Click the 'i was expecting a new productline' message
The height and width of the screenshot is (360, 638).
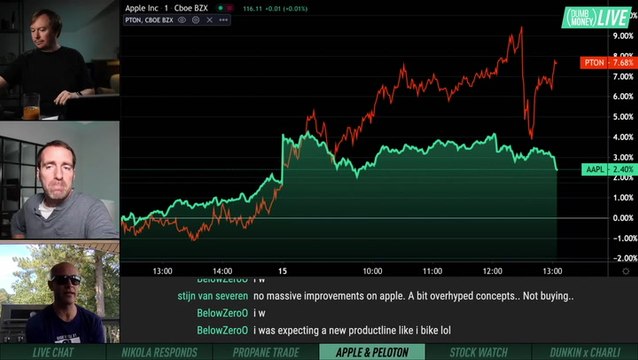click(x=352, y=330)
